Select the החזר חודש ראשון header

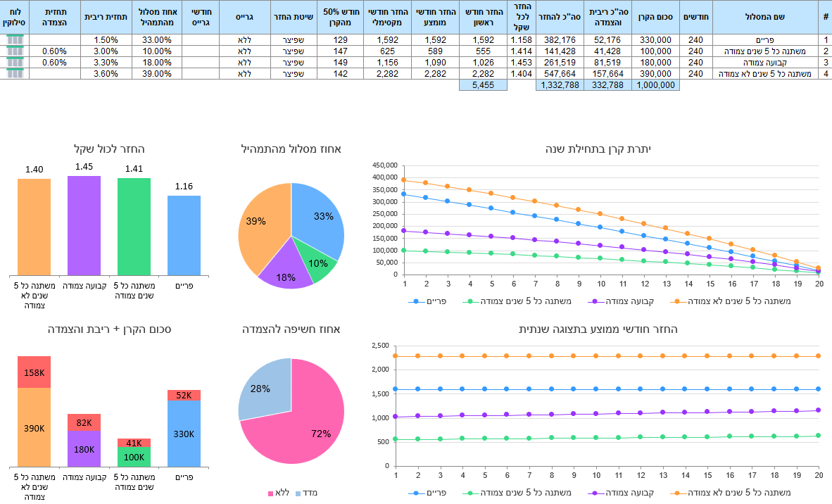[x=483, y=17]
